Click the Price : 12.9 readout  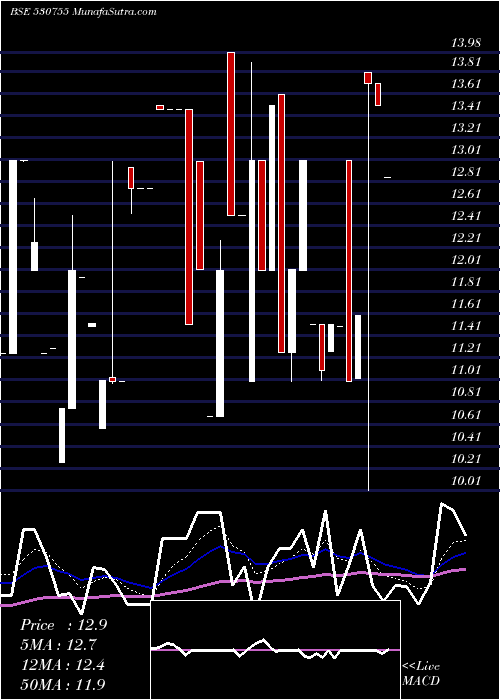pyautogui.click(x=63, y=625)
